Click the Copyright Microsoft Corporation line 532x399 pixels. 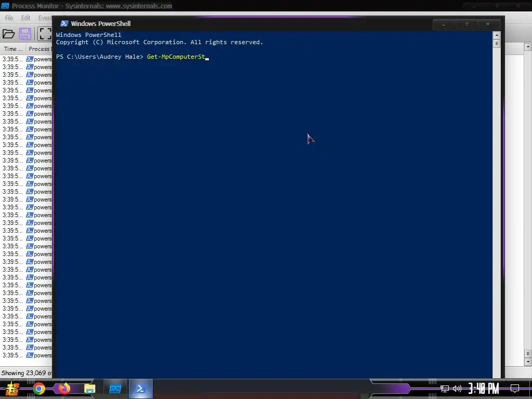159,42
